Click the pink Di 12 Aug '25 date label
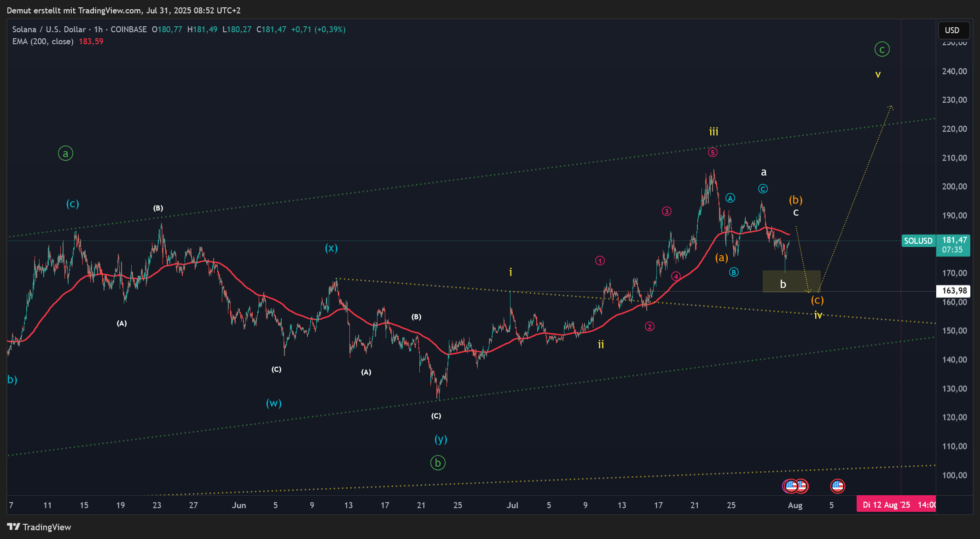Image resolution: width=980 pixels, height=539 pixels. pyautogui.click(x=895, y=505)
